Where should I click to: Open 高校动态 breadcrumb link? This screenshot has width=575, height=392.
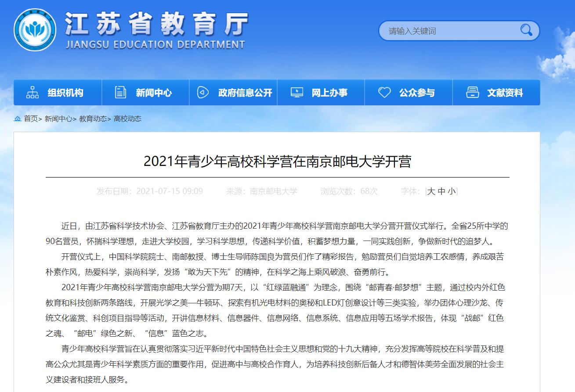(x=127, y=119)
